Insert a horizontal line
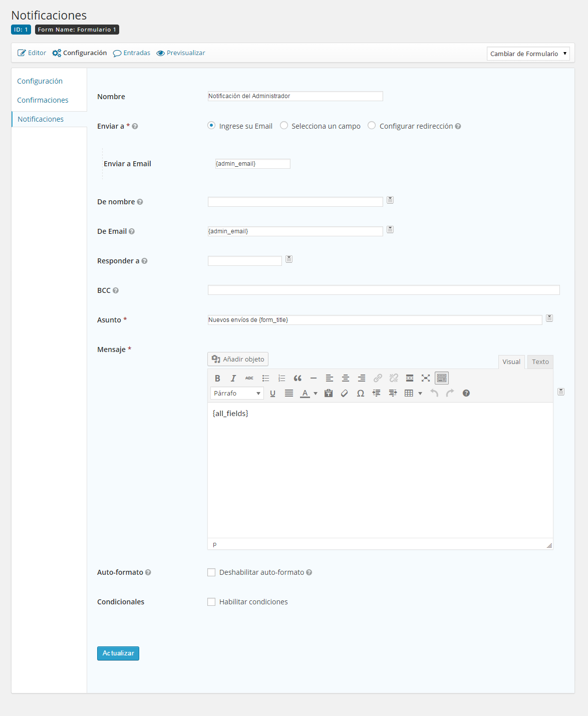588x716 pixels. coord(314,378)
